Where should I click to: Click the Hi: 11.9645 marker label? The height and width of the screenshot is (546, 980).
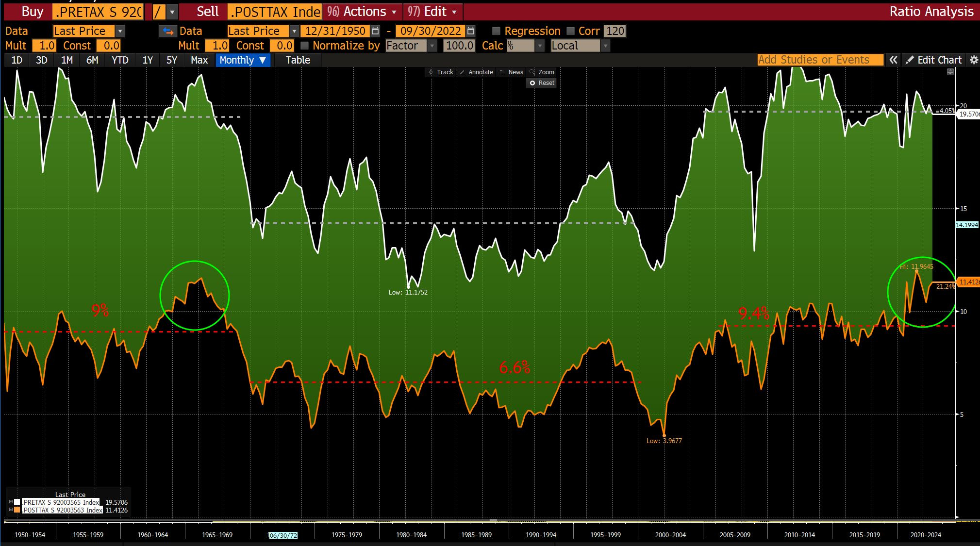coord(916,266)
